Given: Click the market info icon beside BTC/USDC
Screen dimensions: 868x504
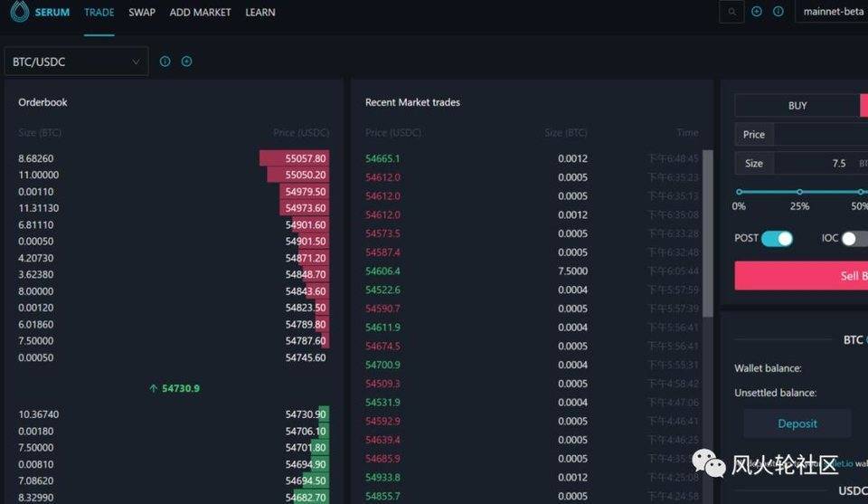Looking at the screenshot, I should pyautogui.click(x=165, y=62).
